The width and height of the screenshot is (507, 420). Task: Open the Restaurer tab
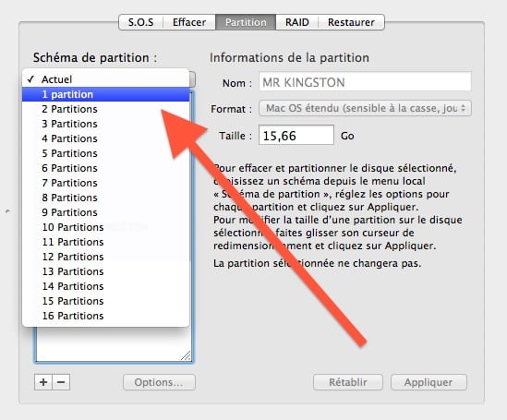click(x=351, y=22)
